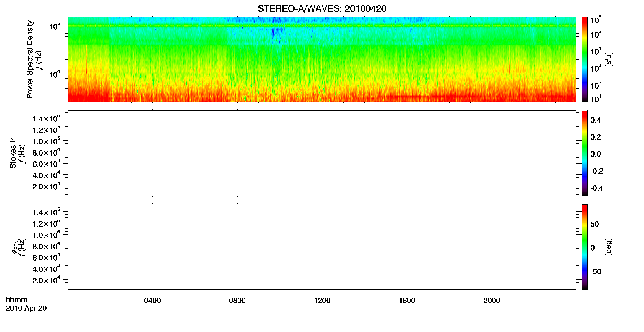644x332 pixels.
Task: Click the 50 label on degrees color bar
Action: point(595,224)
